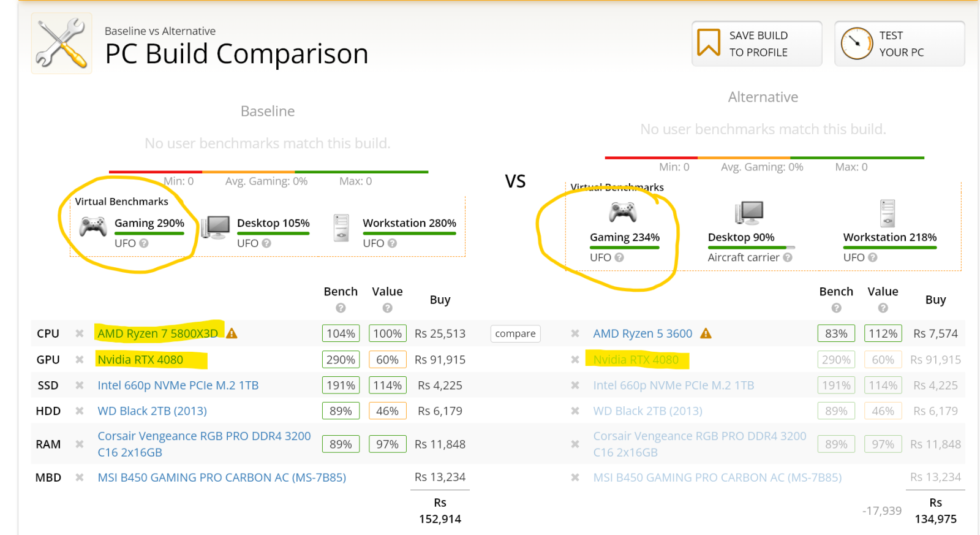Click Baseline GPU value score 60%
The height and width of the screenshot is (535, 980).
(387, 360)
